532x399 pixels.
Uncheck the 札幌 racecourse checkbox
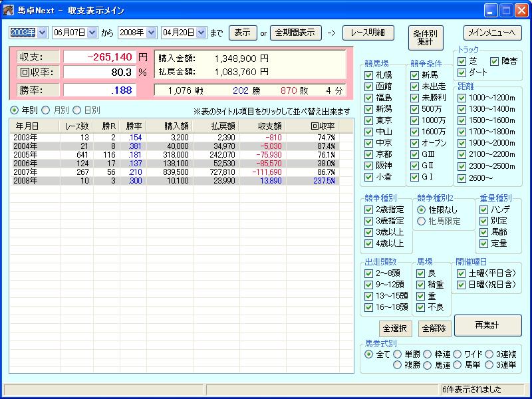click(x=368, y=76)
